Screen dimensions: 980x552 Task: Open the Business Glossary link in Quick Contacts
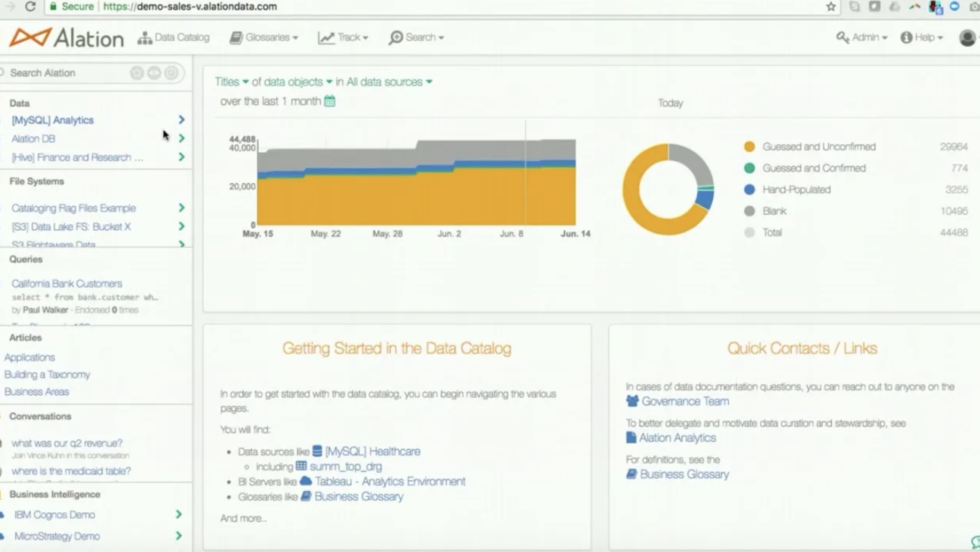[684, 474]
